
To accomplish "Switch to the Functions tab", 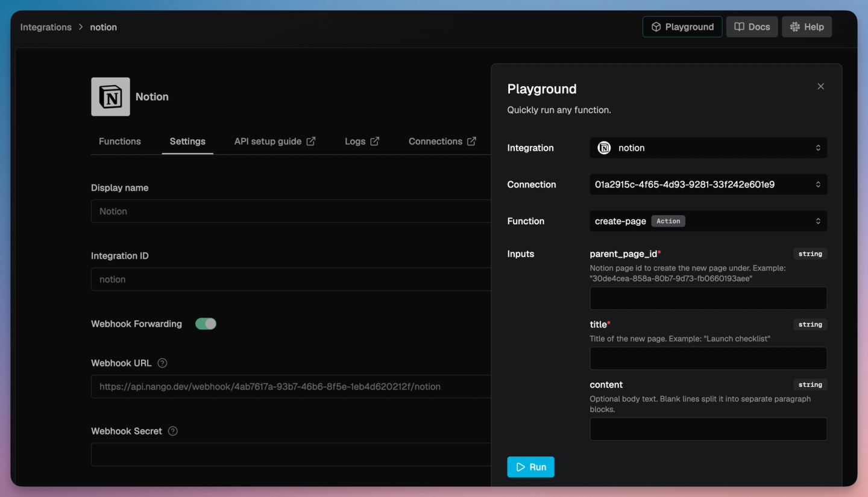I will click(120, 142).
